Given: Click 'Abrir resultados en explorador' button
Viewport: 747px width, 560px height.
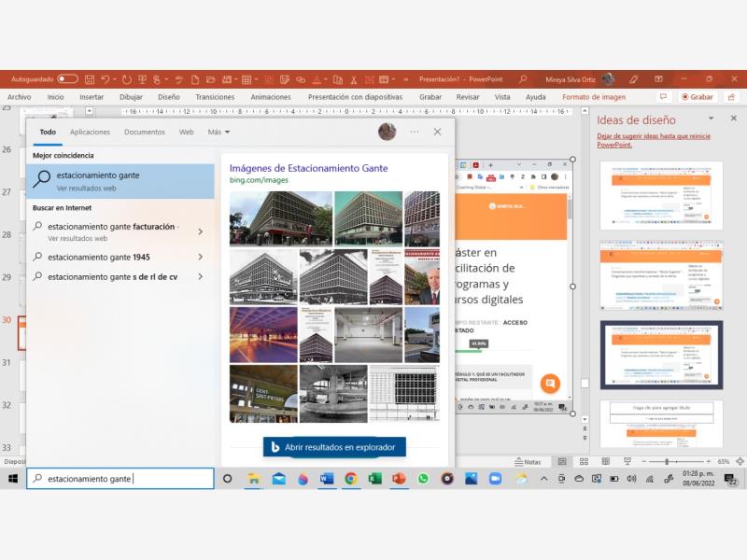Looking at the screenshot, I should tap(334, 447).
